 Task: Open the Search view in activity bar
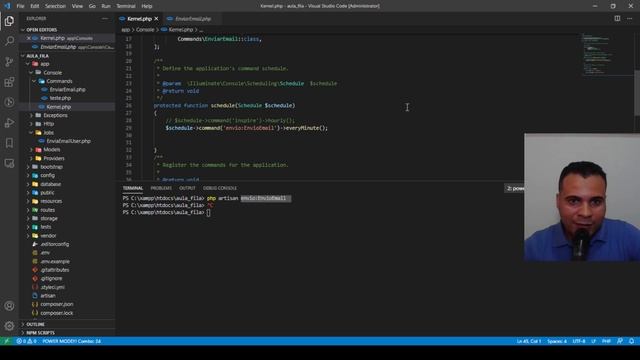9,41
